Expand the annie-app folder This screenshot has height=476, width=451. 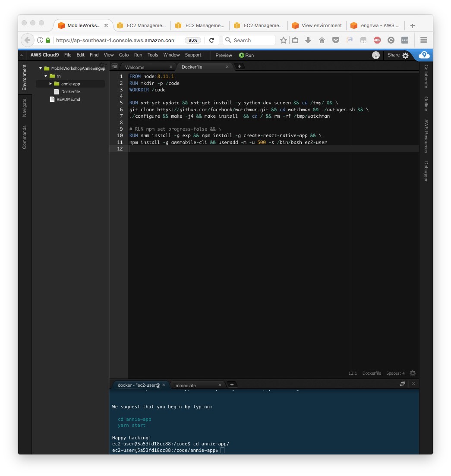click(x=50, y=84)
